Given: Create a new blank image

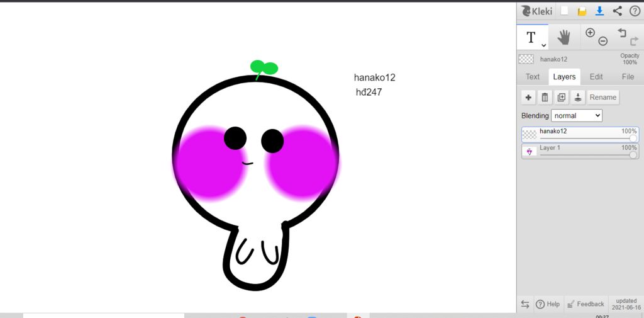Looking at the screenshot, I should [x=565, y=11].
